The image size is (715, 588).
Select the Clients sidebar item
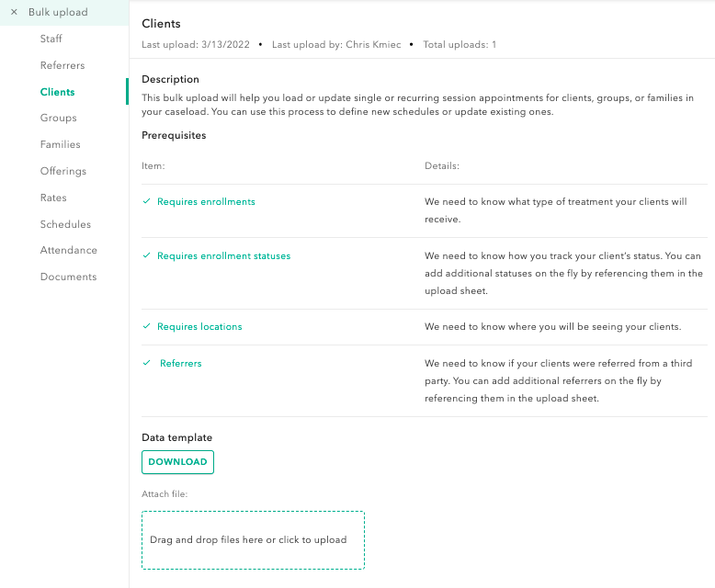[x=57, y=92]
